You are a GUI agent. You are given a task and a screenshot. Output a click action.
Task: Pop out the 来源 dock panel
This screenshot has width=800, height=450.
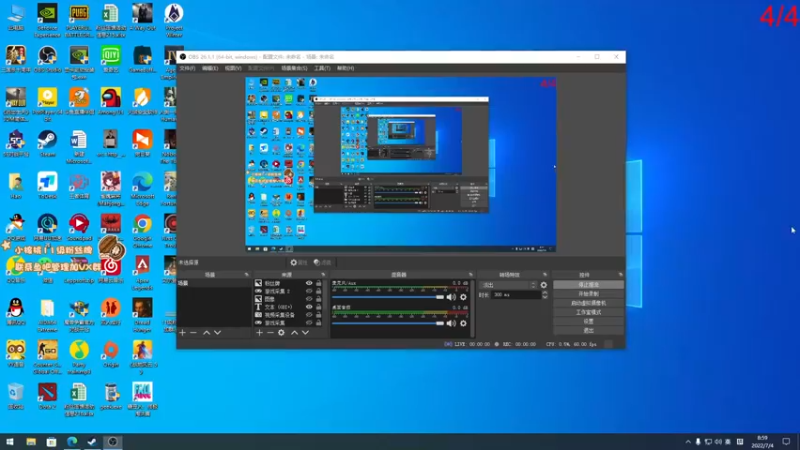(323, 274)
